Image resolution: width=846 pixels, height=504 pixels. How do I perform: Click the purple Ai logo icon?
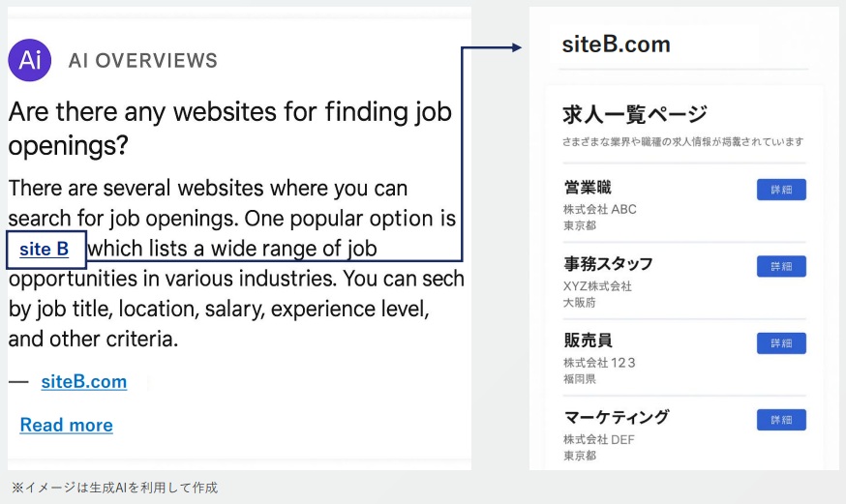tap(30, 60)
